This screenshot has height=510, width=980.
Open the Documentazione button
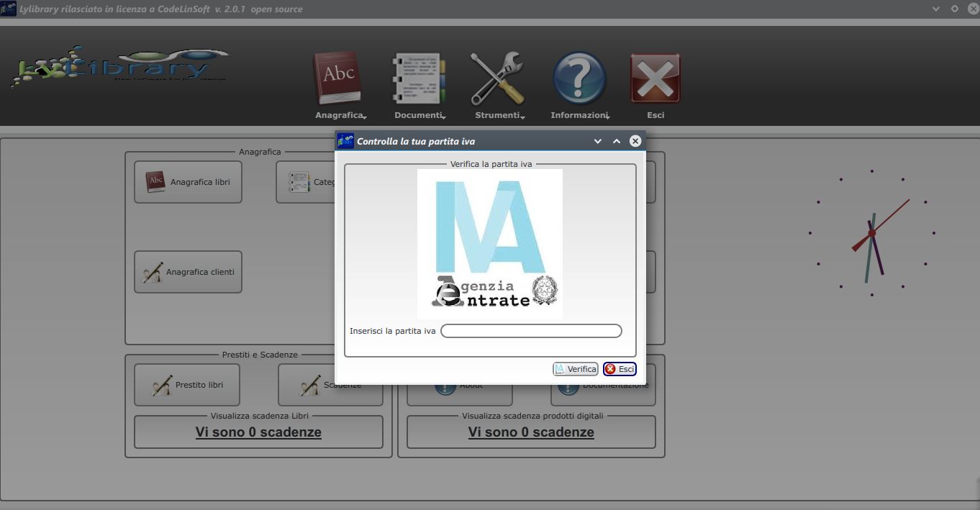[603, 395]
